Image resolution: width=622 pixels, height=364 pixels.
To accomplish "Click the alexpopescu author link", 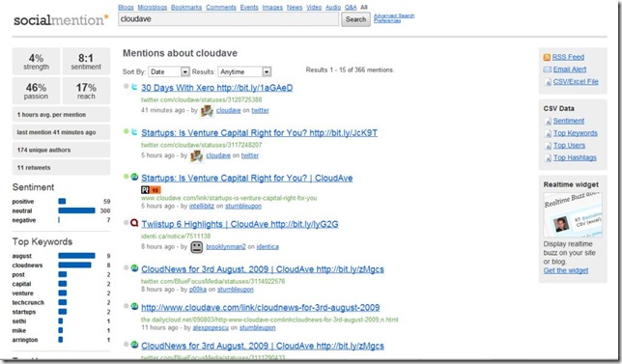I will [211, 328].
